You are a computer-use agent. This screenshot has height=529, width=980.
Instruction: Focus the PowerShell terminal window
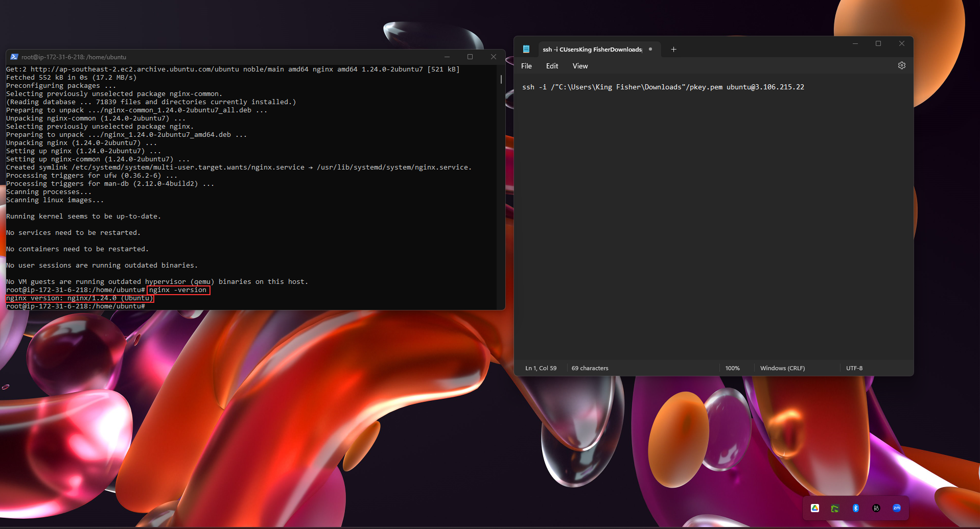[255, 230]
